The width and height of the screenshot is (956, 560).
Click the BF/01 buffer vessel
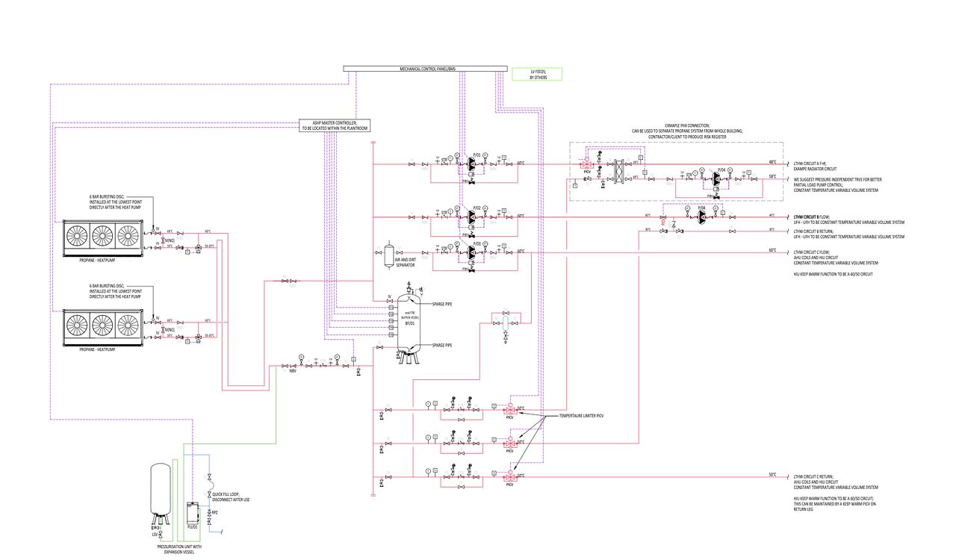point(409,323)
